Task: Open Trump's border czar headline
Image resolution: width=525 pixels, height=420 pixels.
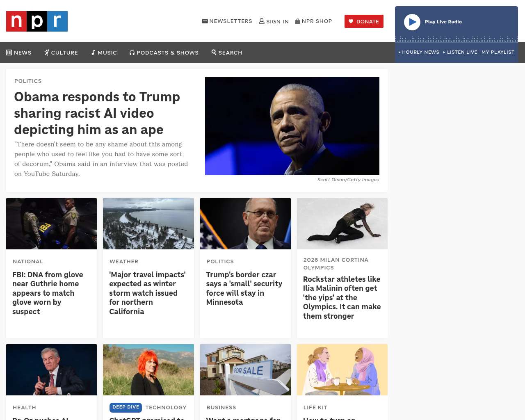Action: [244, 288]
